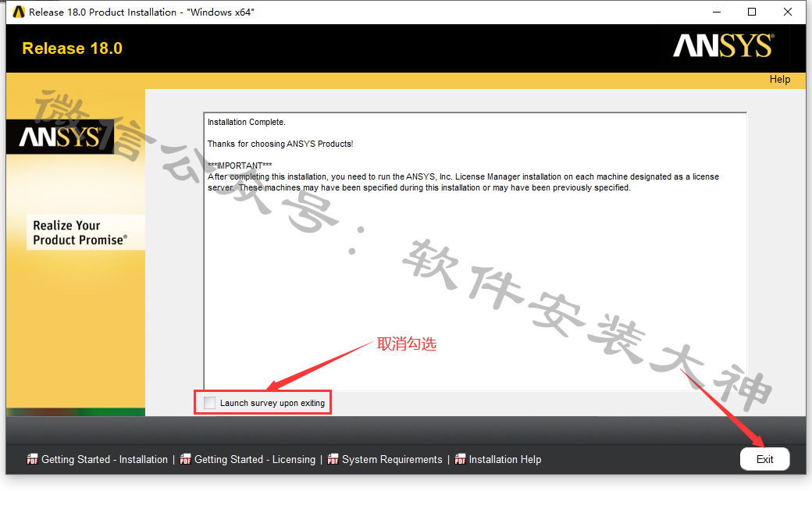
Task: Maximize the installation window
Action: [x=752, y=12]
